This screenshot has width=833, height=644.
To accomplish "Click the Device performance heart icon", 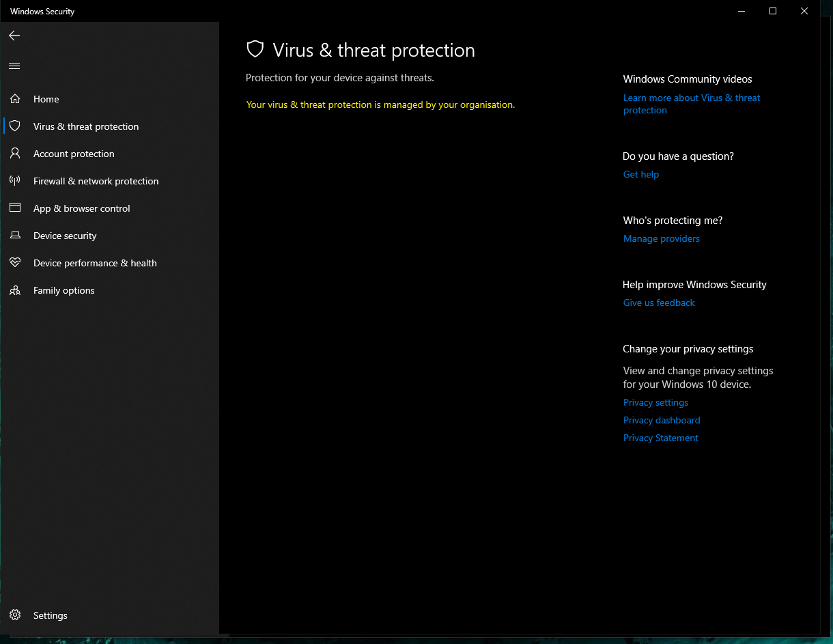I will coord(15,263).
